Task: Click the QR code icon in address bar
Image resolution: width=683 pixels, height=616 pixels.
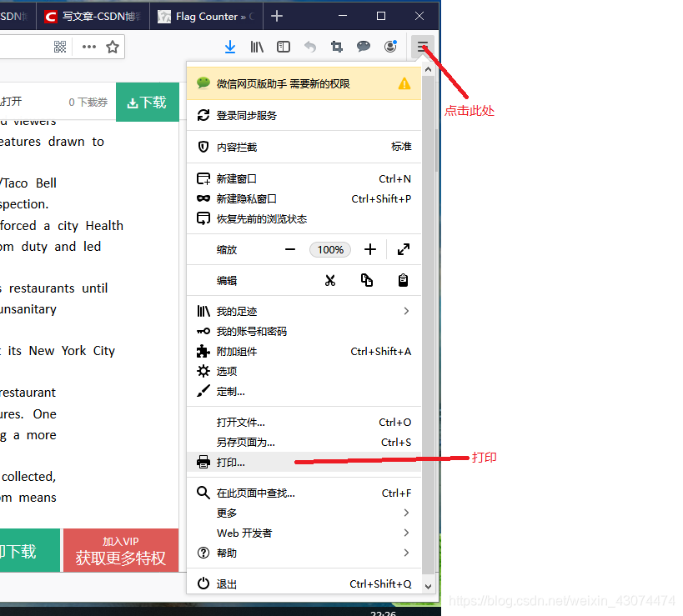Action: click(x=60, y=47)
